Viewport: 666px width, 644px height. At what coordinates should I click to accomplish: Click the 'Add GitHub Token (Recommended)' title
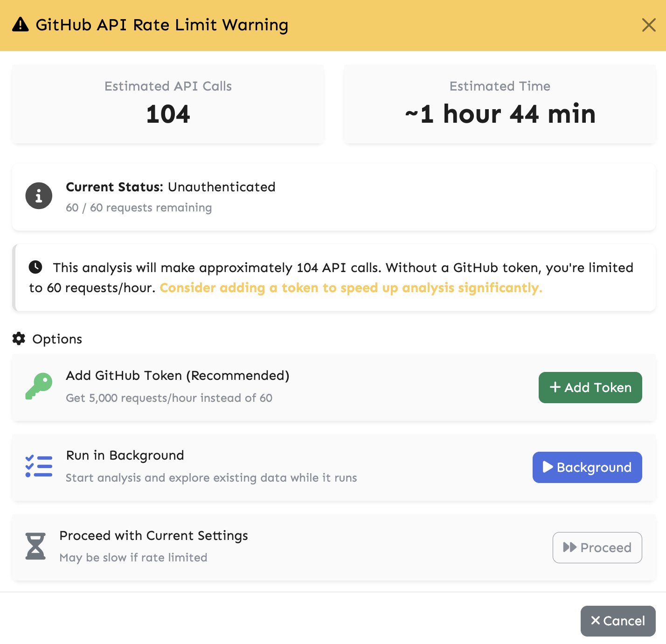tap(178, 376)
